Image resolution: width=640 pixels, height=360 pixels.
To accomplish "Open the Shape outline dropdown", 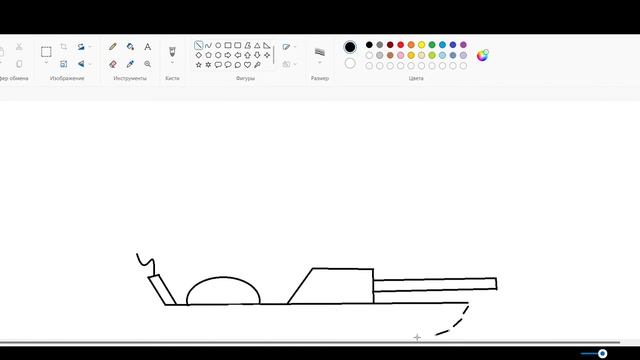I will click(289, 47).
